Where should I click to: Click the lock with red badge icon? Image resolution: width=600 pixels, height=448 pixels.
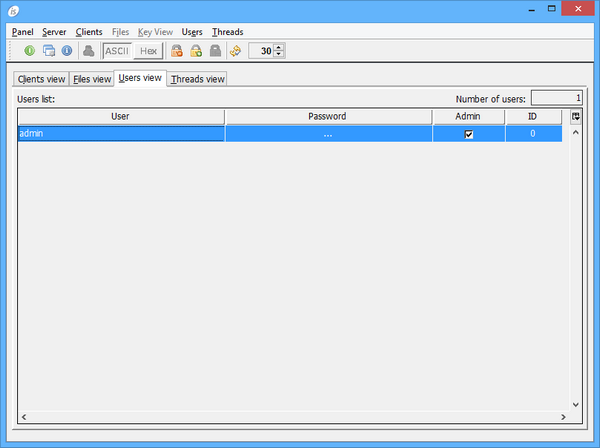tap(177, 51)
